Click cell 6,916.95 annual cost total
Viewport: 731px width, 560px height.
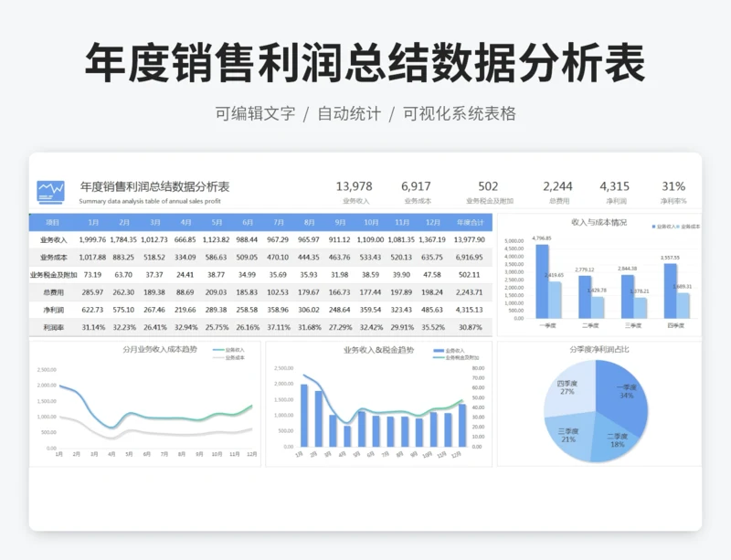point(470,258)
